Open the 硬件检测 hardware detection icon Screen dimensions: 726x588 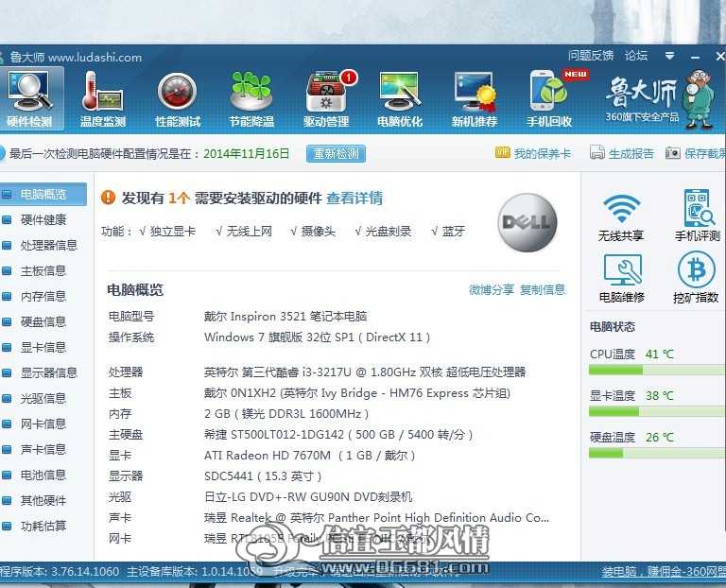tap(30, 98)
